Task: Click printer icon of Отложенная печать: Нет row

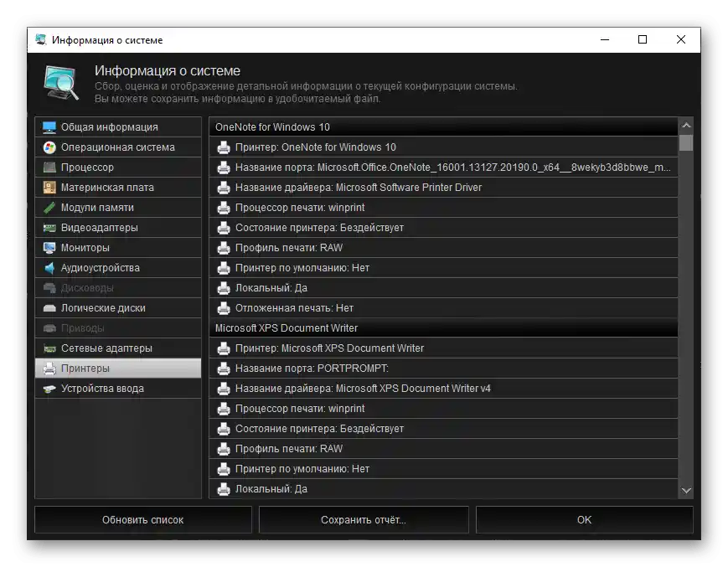Action: [x=224, y=308]
